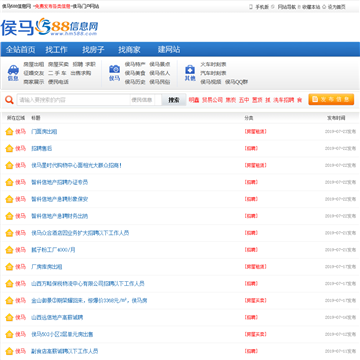Open the 山西远信地产高薪诚聘 listing

[x=57, y=318]
